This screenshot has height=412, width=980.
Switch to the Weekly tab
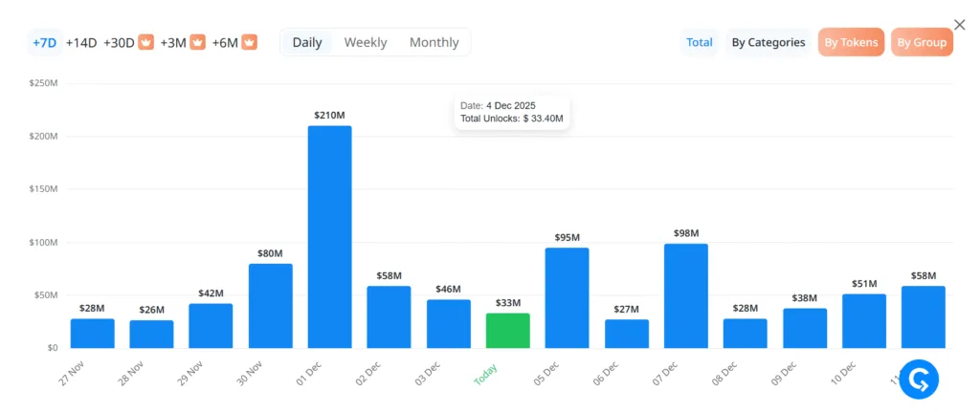(366, 42)
